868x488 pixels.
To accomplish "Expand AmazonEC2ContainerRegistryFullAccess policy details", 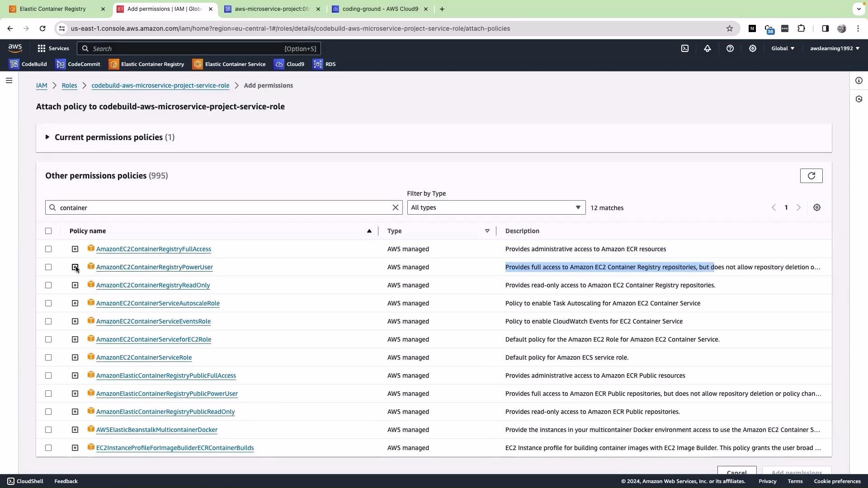I will coord(75,249).
